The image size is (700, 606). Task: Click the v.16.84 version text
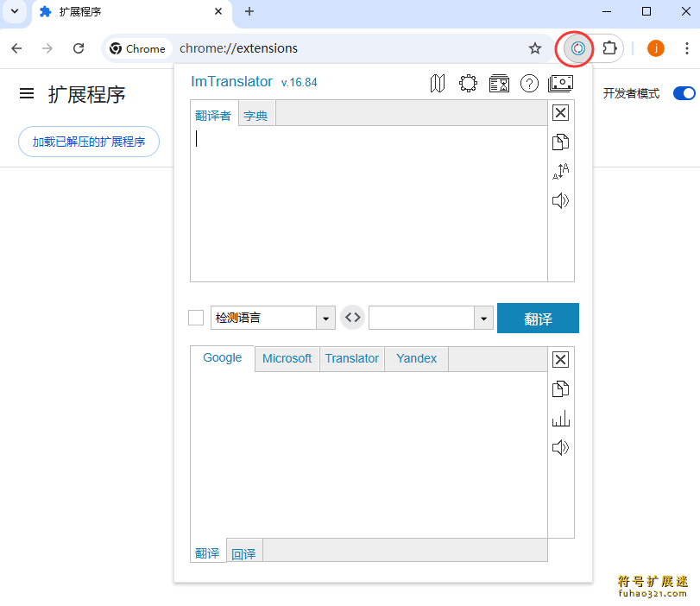[300, 83]
